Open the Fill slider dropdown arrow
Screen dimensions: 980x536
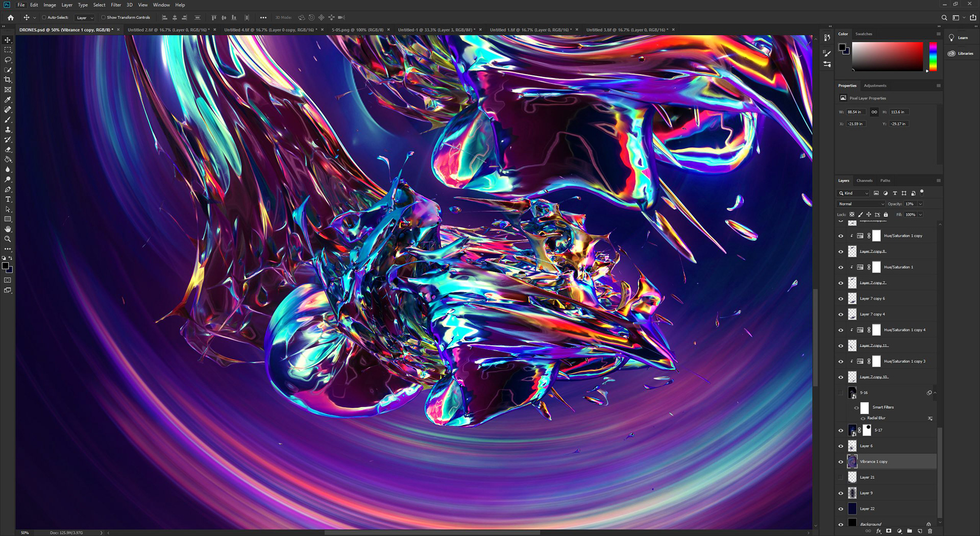pos(920,214)
